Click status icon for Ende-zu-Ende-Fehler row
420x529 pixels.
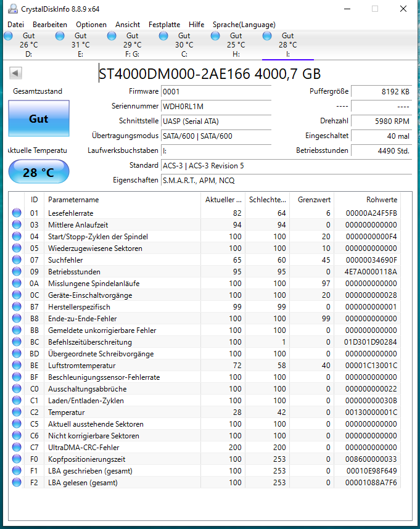pos(17,318)
